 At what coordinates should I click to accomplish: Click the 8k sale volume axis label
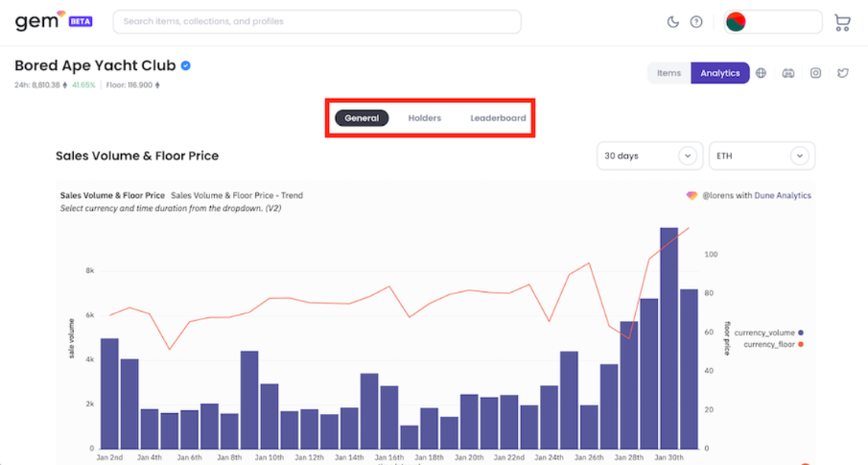pyautogui.click(x=90, y=270)
